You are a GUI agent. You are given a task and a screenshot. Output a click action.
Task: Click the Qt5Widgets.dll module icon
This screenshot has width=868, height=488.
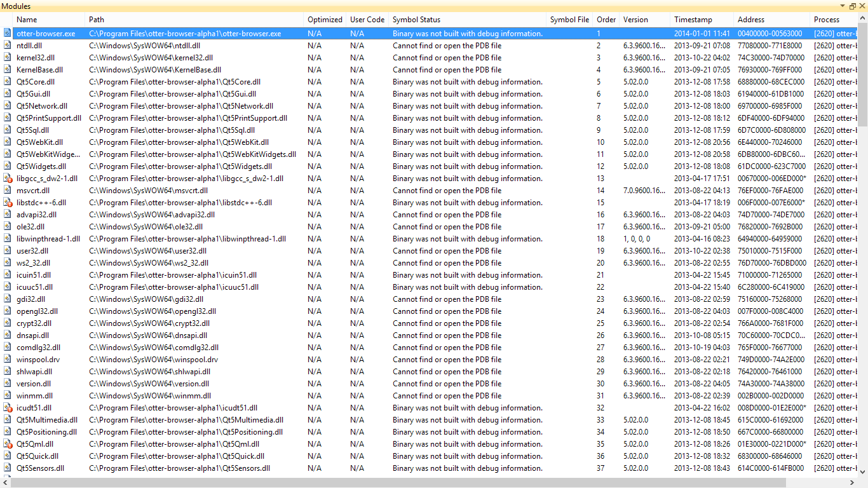coord(8,166)
